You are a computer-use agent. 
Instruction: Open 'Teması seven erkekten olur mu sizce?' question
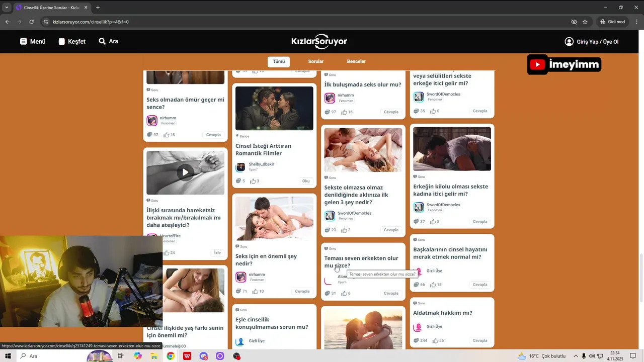coord(361,261)
